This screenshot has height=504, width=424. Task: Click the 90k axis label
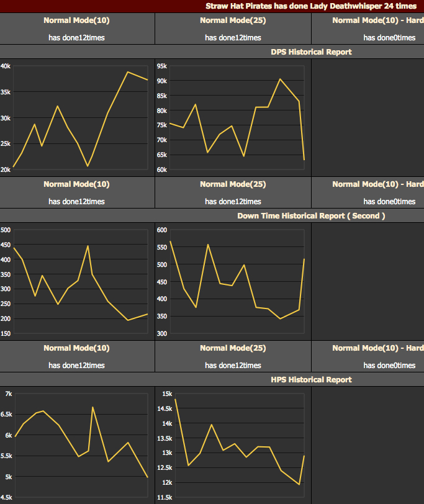pos(162,81)
